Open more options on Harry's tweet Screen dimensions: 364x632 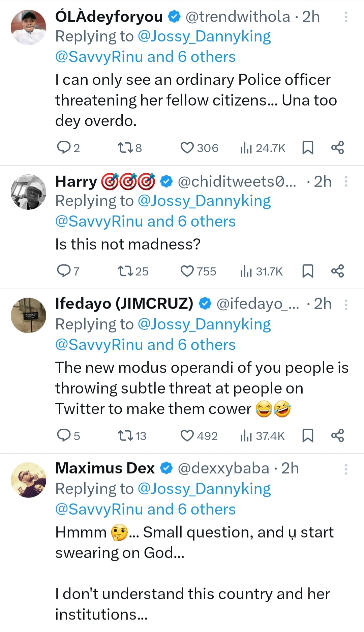coord(346,182)
